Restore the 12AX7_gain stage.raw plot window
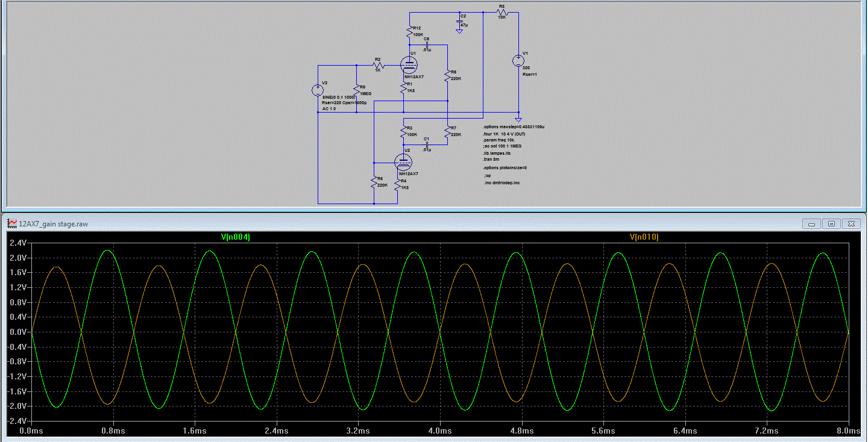The width and height of the screenshot is (868, 442). (831, 223)
